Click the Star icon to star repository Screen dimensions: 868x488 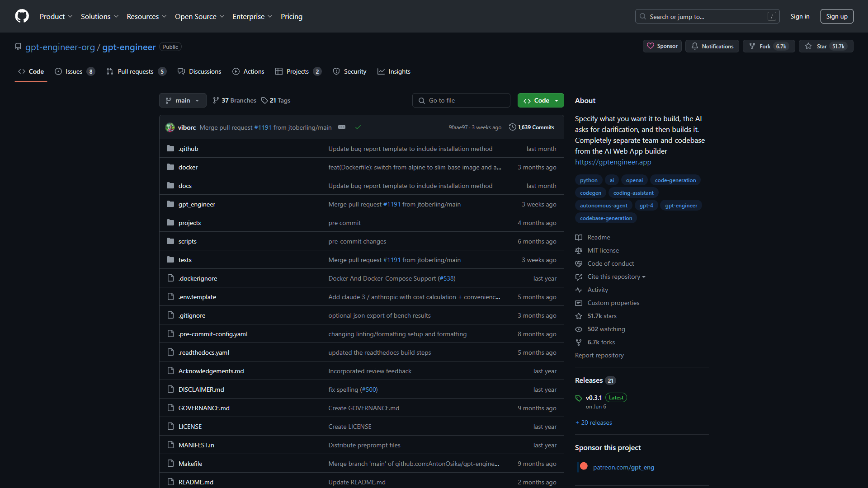808,46
